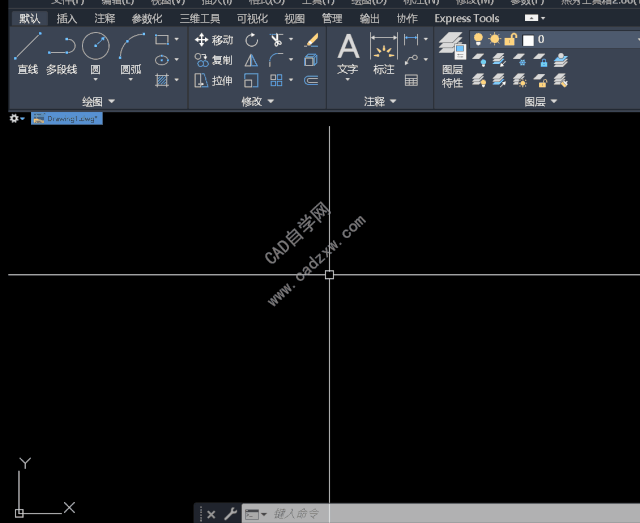Select the 多段线 (Polyline) tool
This screenshot has width=640, height=523.
(61, 54)
